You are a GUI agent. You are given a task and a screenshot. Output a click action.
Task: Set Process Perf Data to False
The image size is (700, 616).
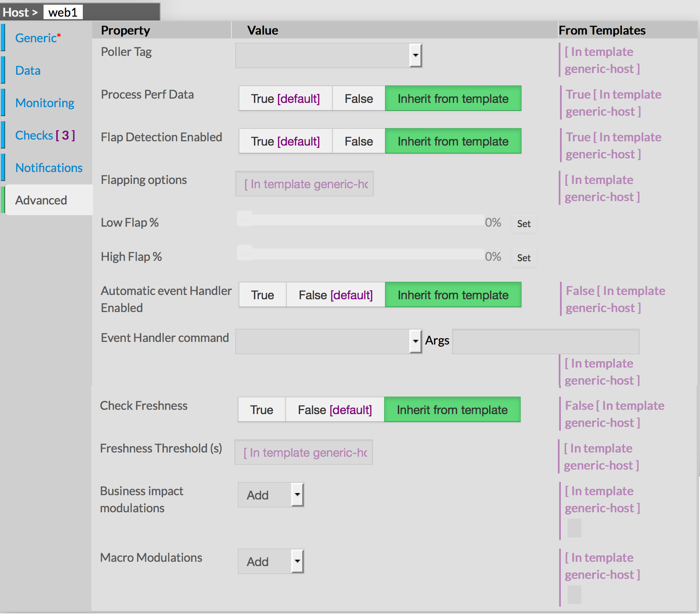[359, 99]
